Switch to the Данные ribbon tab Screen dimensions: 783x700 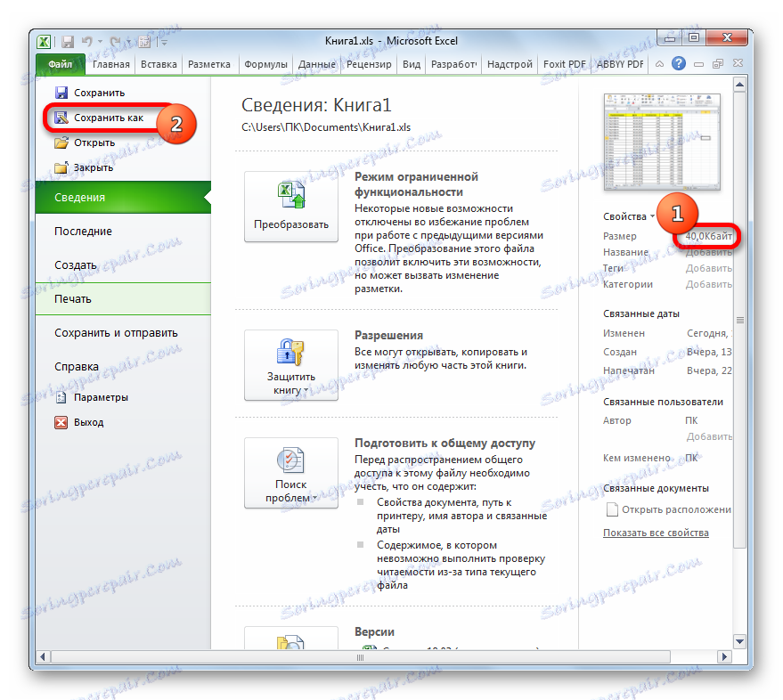point(316,64)
